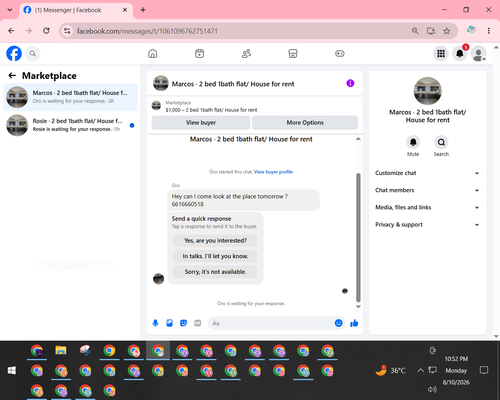Expand the Customize chat section
The height and width of the screenshot is (400, 500).
427,173
